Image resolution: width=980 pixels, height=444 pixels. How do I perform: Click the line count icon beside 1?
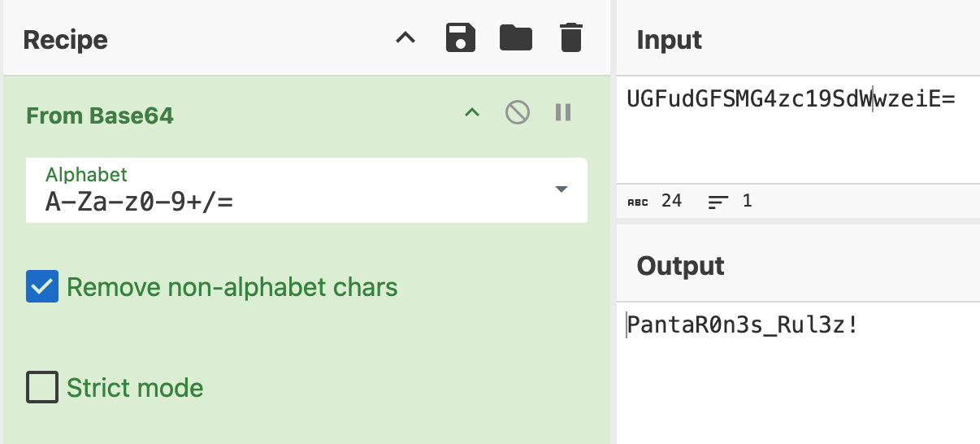coord(718,201)
